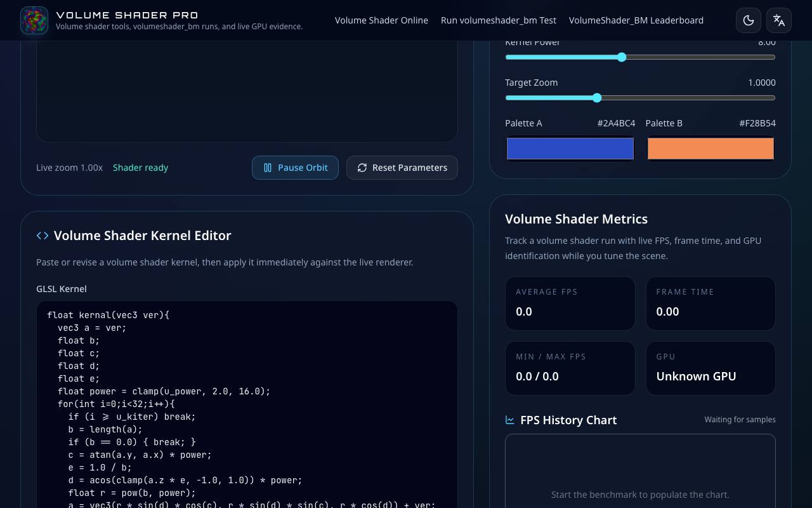
Task: Open the Palette A blue color swatch
Action: [x=570, y=149]
